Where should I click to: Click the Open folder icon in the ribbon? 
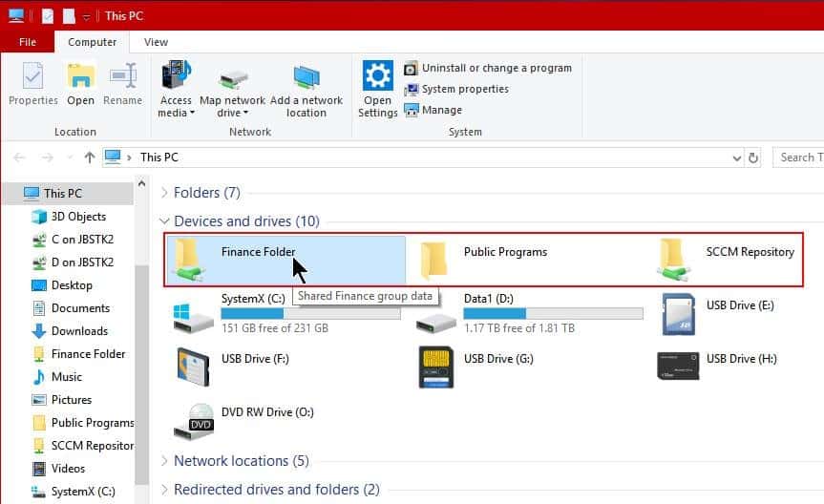tap(80, 76)
